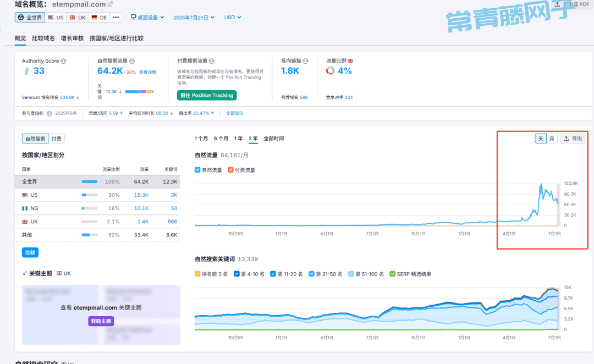
Task: Click the US flag in the country table
Action: click(25, 195)
